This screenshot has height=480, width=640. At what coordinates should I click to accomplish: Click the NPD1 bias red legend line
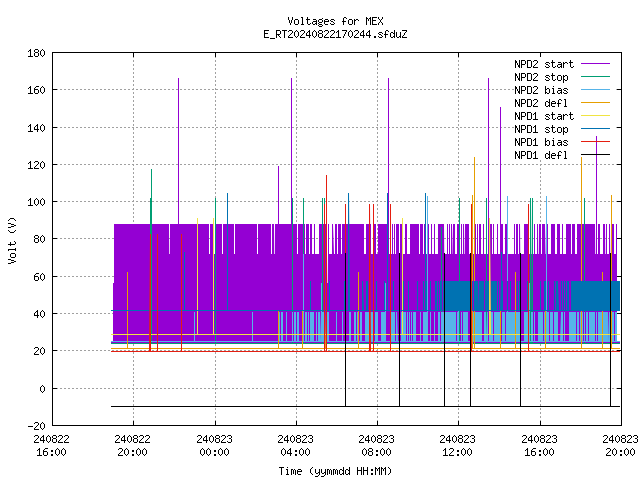[x=595, y=142]
